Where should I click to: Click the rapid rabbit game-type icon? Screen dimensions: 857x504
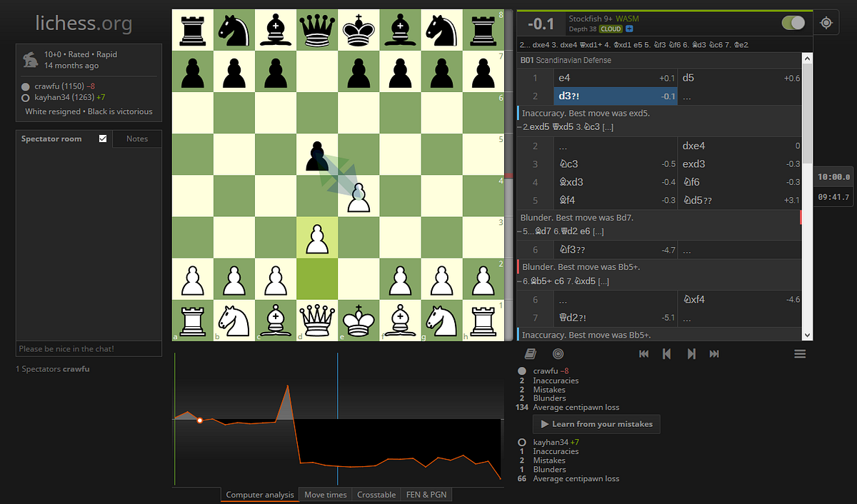(31, 60)
